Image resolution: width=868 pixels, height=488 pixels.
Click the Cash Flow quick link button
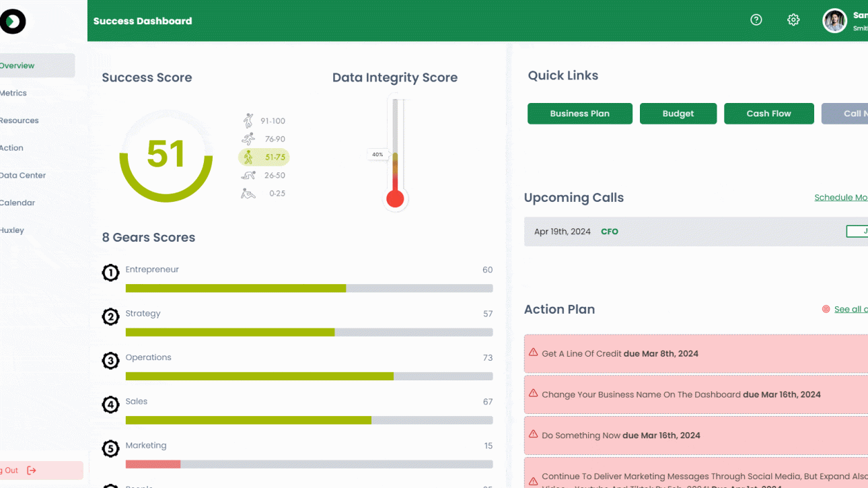click(769, 114)
